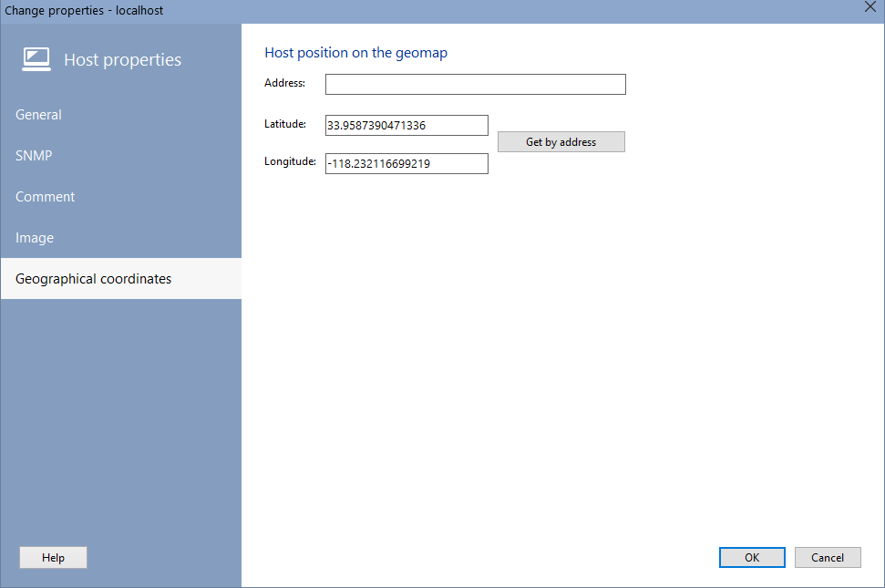Click the laptop icon beside Host properties
The width and height of the screenshot is (885, 588).
pos(36,59)
